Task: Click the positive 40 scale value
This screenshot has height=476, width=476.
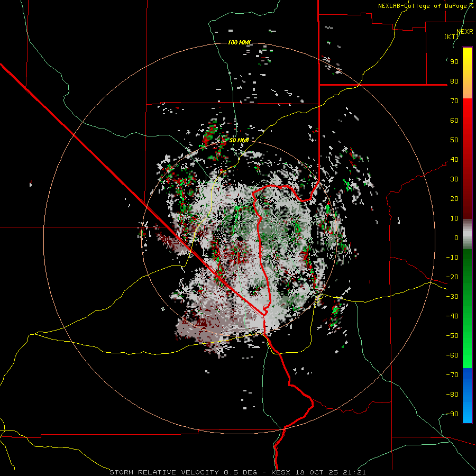Action: [x=454, y=160]
